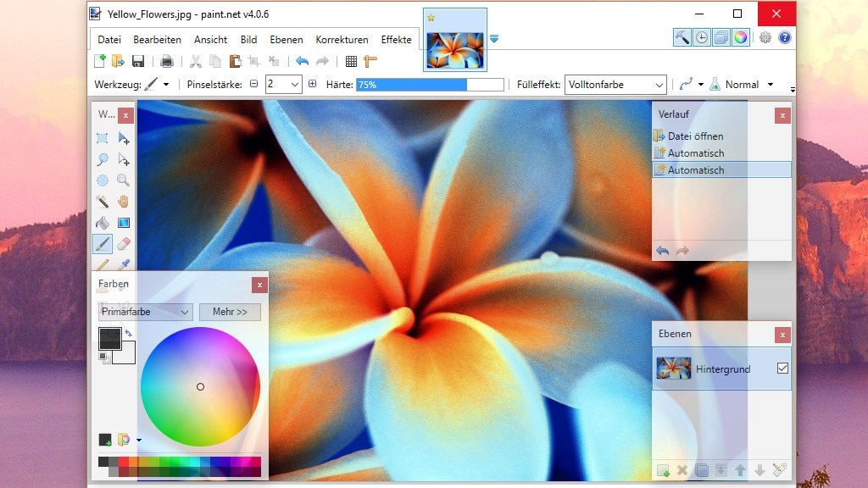This screenshot has width=868, height=488.
Task: Toggle antialiasing mode icon in toolbar
Action: (687, 85)
